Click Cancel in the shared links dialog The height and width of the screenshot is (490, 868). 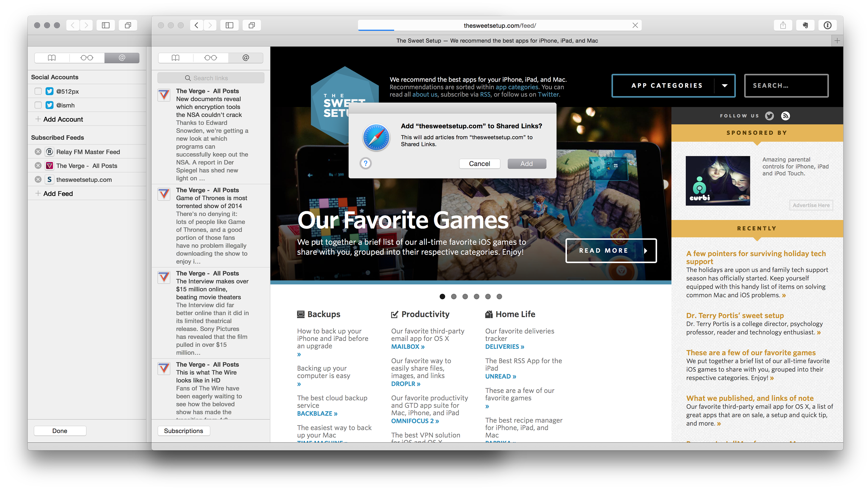[x=479, y=163]
